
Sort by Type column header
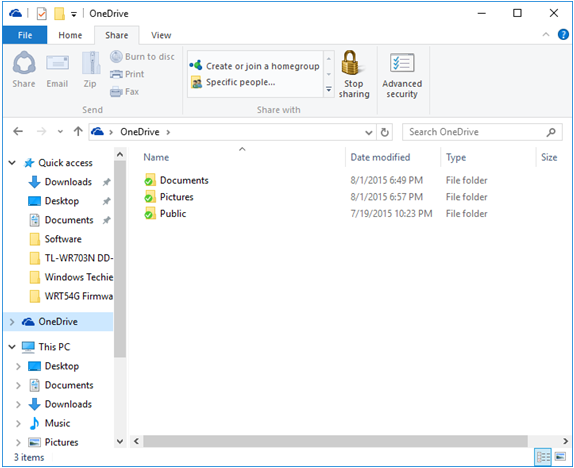[x=456, y=157]
